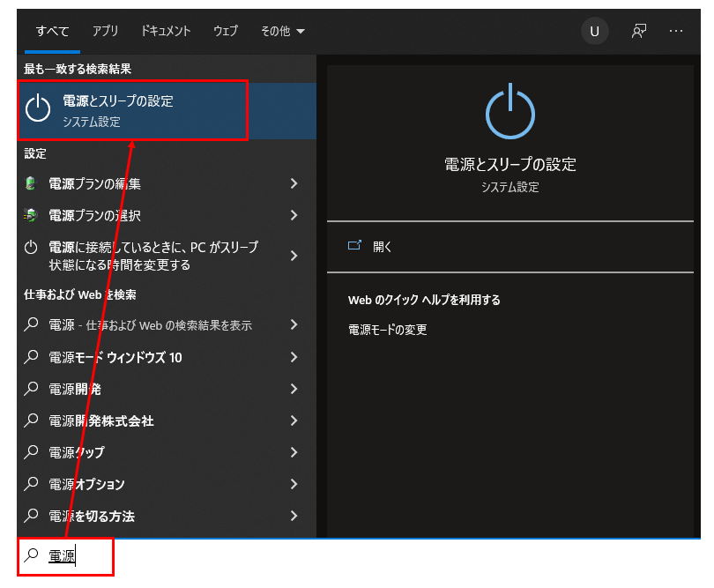Open the feedback icon in header
714x588 pixels.
pos(639,31)
